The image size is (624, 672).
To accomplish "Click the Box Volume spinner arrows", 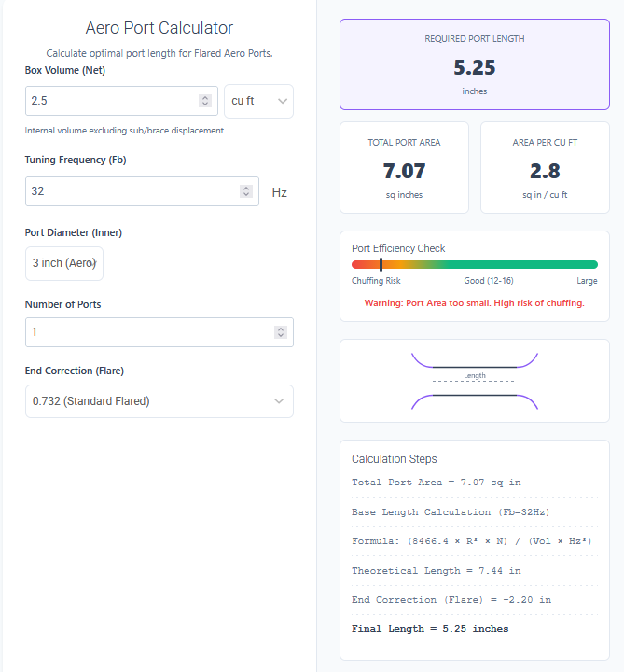I will click(x=205, y=101).
